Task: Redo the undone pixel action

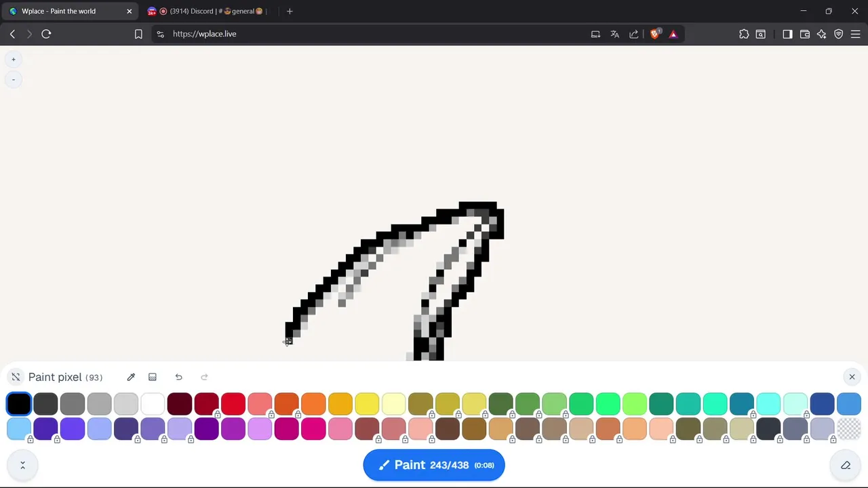Action: (x=204, y=377)
